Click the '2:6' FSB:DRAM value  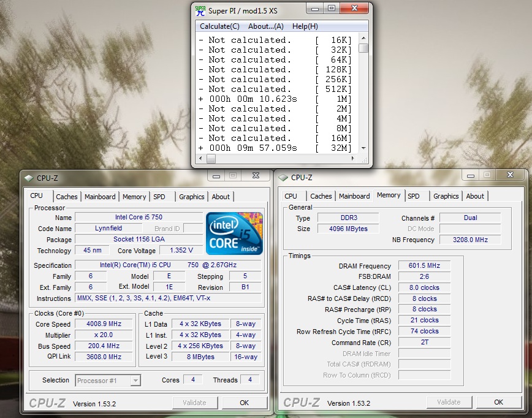(425, 276)
